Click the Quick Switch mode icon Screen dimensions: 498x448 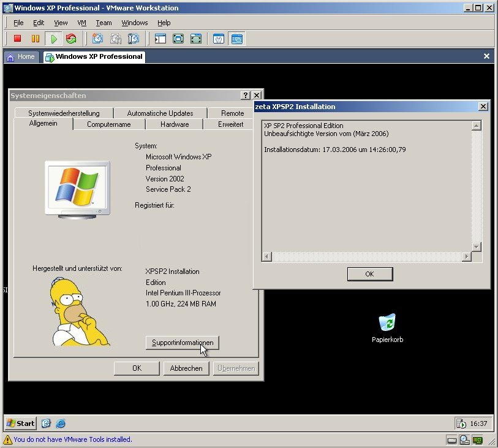(x=178, y=39)
